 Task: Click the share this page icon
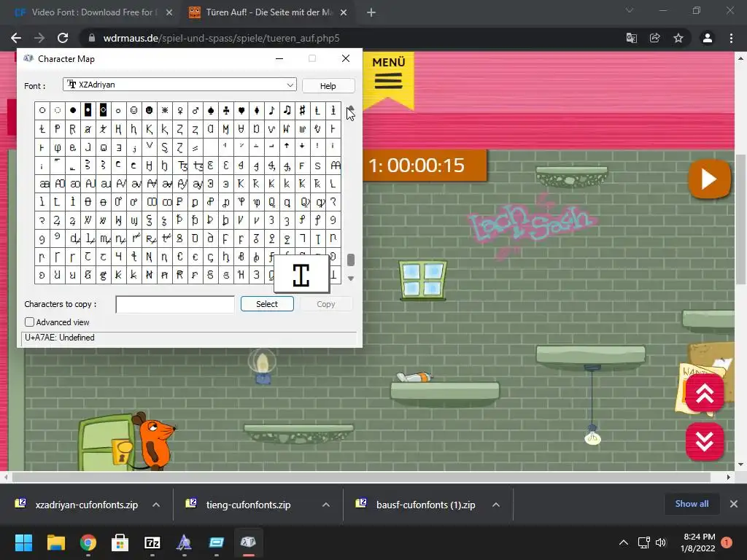(654, 38)
